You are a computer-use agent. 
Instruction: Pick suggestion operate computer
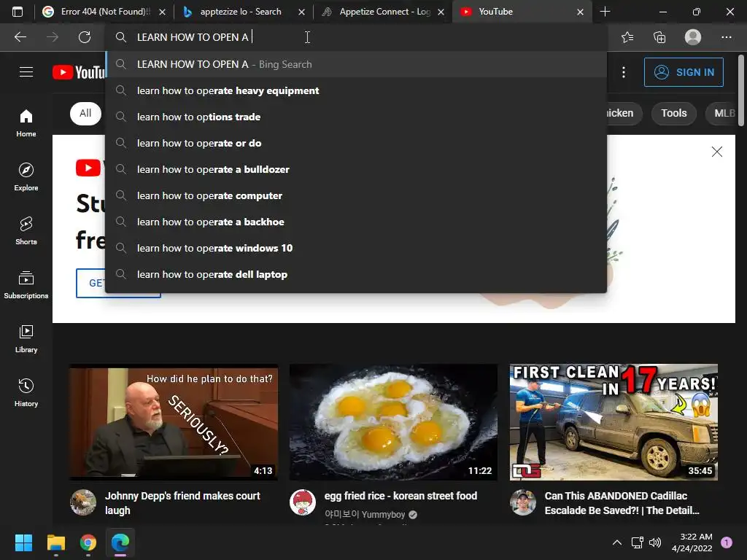[x=356, y=195]
